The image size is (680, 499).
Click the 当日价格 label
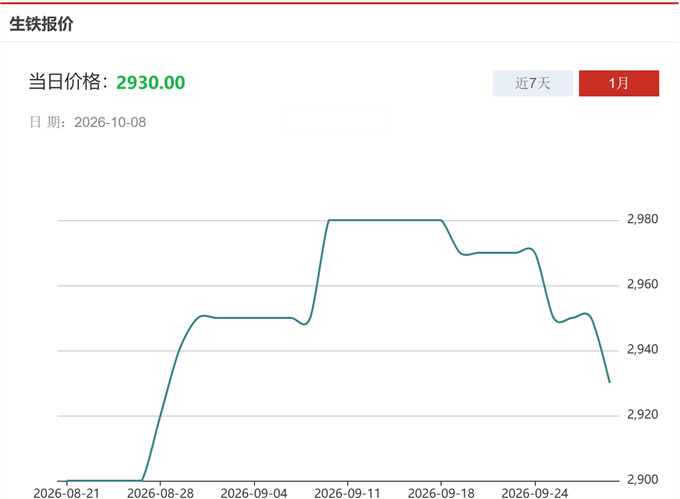tap(68, 82)
